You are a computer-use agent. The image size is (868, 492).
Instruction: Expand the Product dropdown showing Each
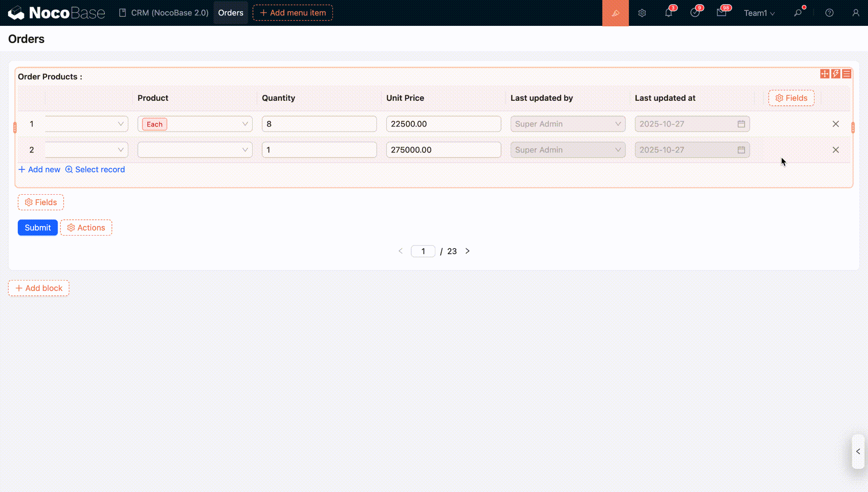tap(195, 124)
